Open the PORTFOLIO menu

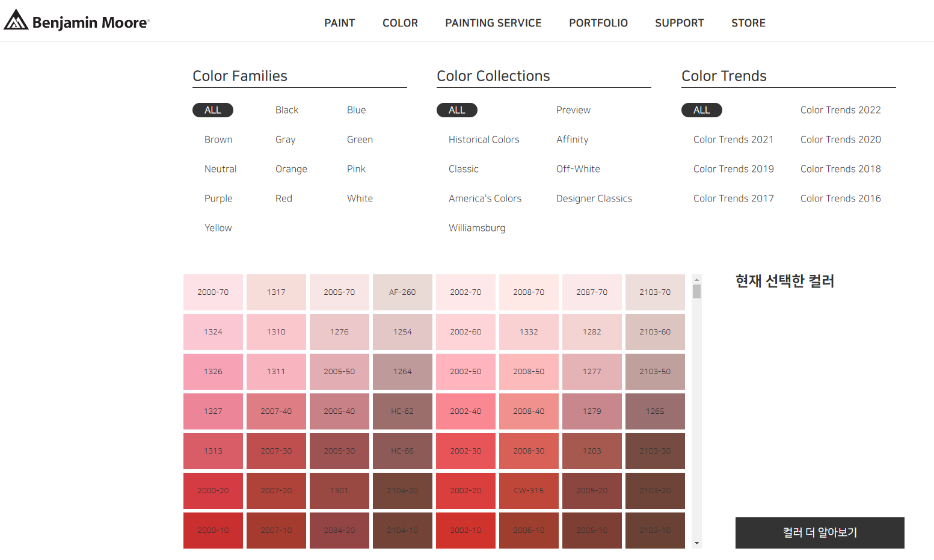coord(598,23)
